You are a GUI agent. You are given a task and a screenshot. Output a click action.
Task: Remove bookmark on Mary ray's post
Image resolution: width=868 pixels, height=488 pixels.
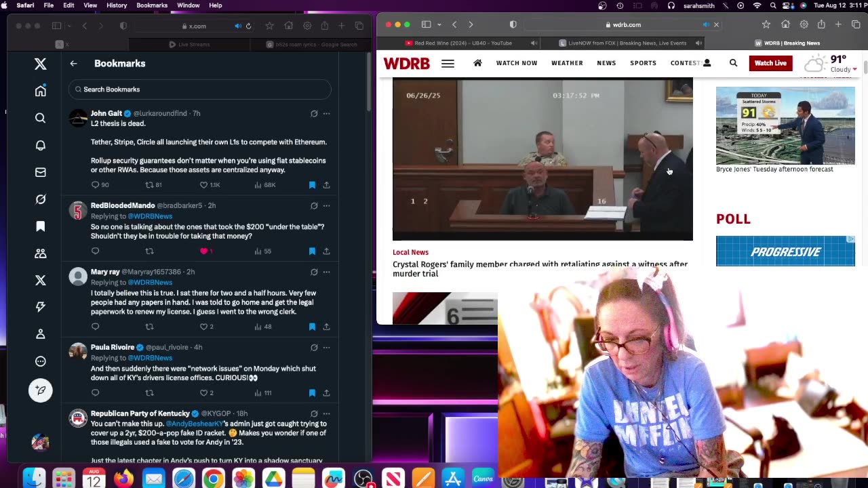pyautogui.click(x=312, y=327)
